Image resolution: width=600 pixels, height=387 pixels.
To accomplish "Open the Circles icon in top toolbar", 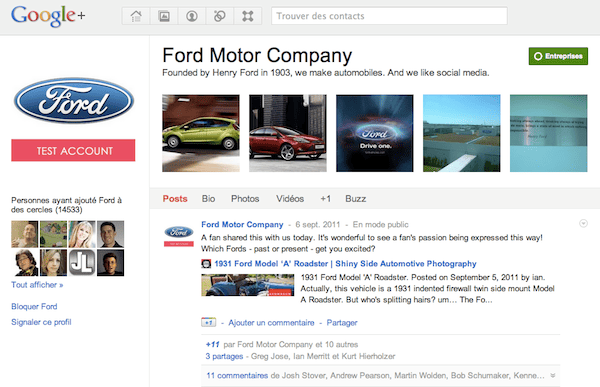I will (x=220, y=16).
